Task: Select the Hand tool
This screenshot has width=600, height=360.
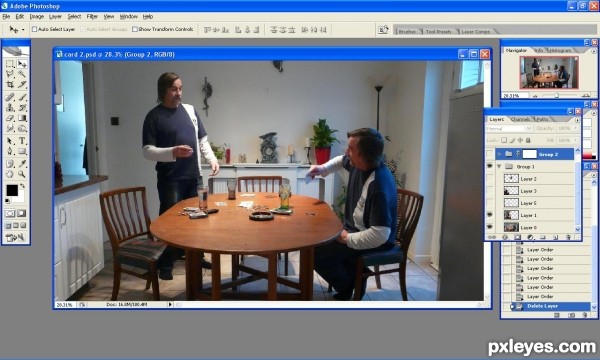Action: 10,174
